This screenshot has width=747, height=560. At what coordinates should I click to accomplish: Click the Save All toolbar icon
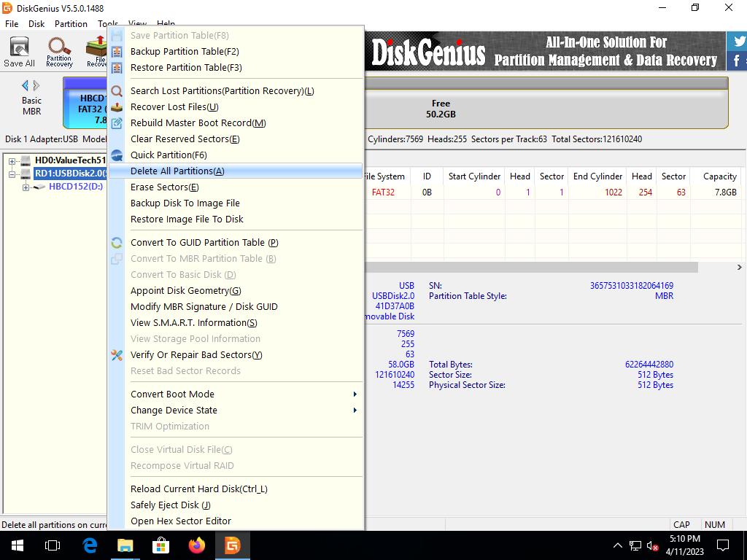[19, 52]
